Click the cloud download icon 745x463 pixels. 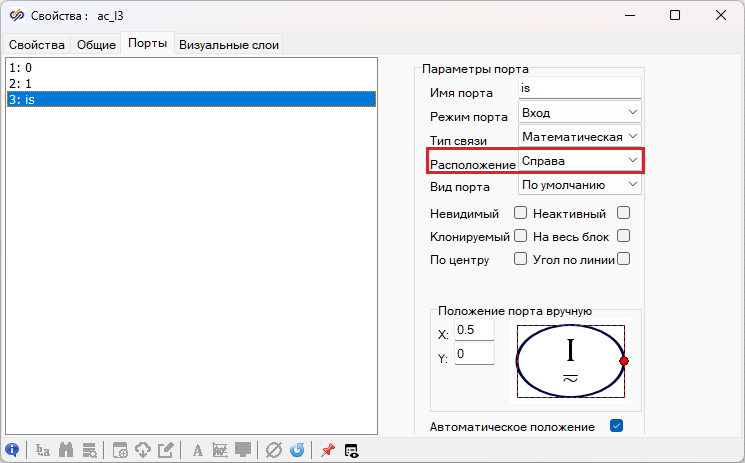point(143,450)
